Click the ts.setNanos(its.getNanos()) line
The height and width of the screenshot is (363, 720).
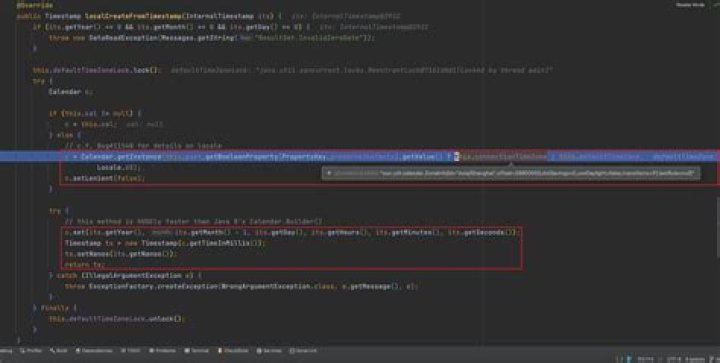pyautogui.click(x=121, y=253)
